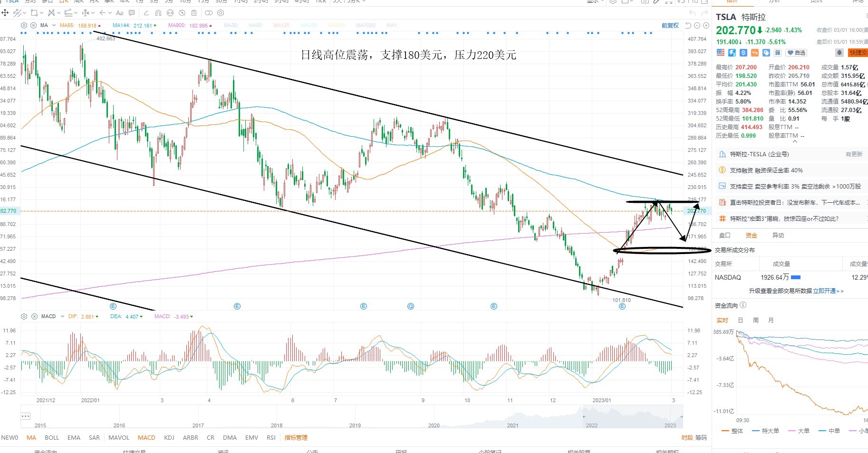Image resolution: width=868 pixels, height=453 pixels.
Task: Select the 日 fund flow tab
Action: 740,321
